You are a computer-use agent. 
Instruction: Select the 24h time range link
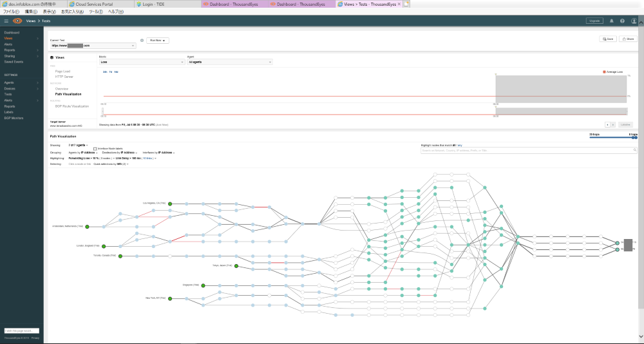[x=105, y=72]
